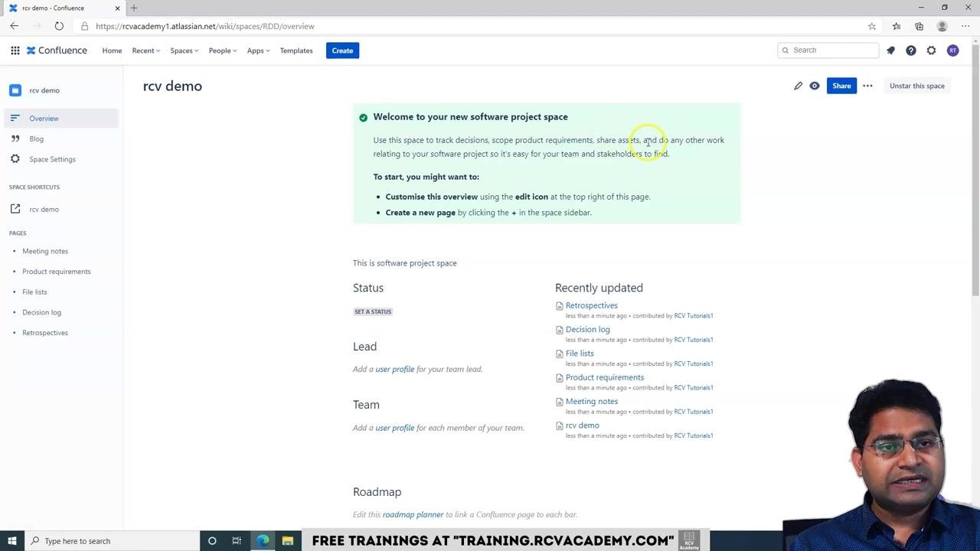This screenshot has height=551, width=980.
Task: Open File lists in page tree
Action: [34, 292]
